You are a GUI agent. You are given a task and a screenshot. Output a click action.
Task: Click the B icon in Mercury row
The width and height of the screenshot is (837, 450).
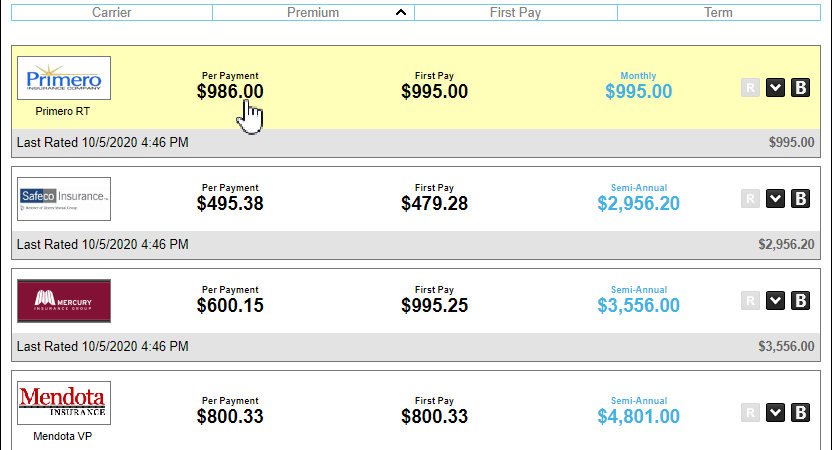click(800, 301)
